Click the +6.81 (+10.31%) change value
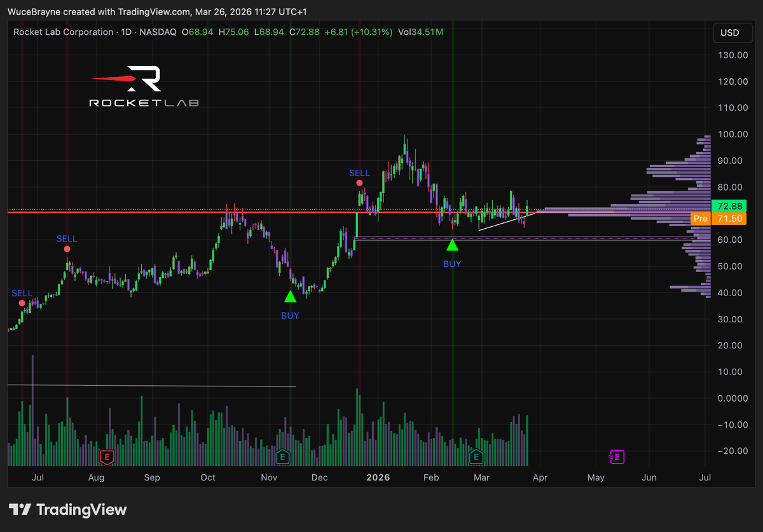Viewport: 763px width, 532px height. (358, 32)
